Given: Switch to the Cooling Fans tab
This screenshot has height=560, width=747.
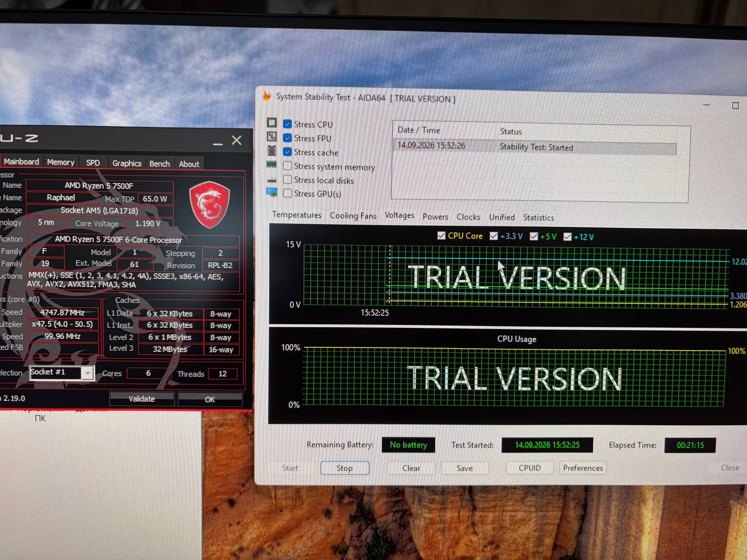Looking at the screenshot, I should coord(353,216).
